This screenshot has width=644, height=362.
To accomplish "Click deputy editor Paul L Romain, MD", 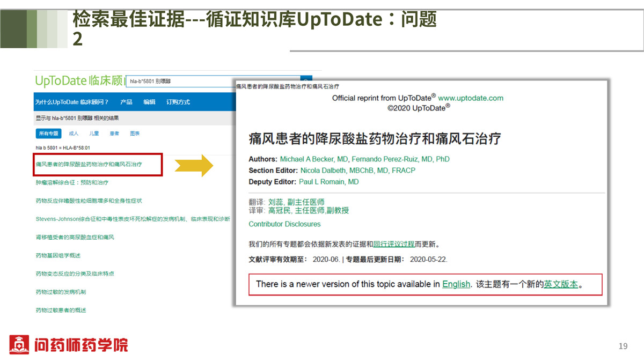I will (328, 182).
